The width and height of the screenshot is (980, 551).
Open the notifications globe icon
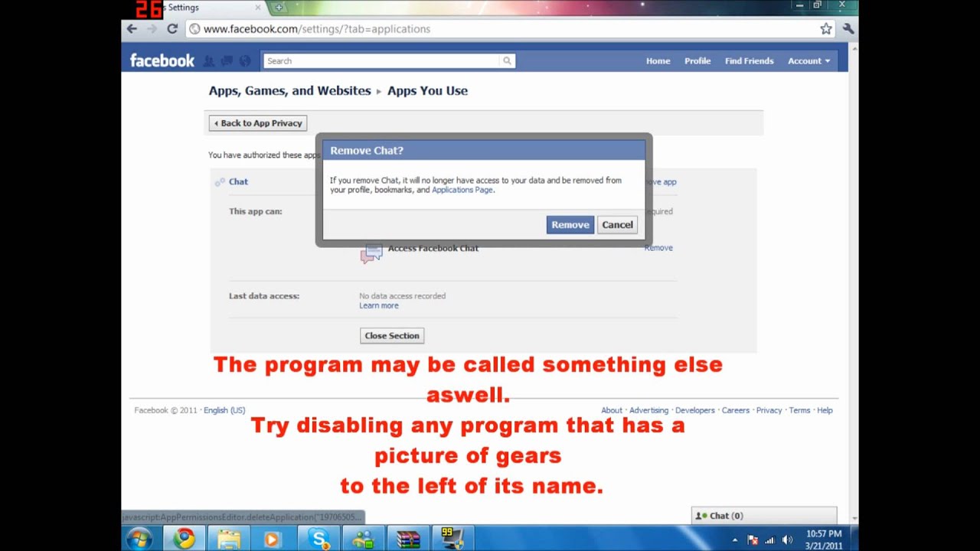245,60
